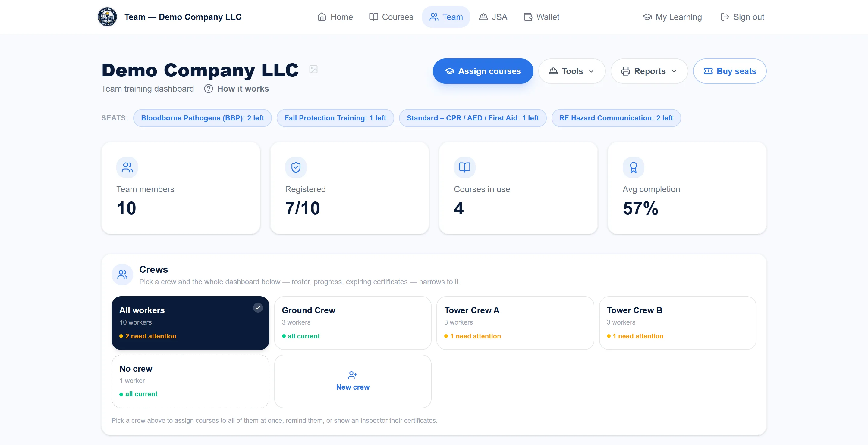Viewport: 868px width, 445px height.
Task: Select the No crew card
Action: pos(190,381)
